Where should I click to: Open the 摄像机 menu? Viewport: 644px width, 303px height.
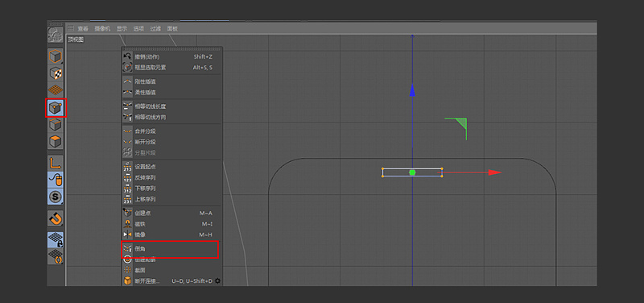tap(102, 29)
